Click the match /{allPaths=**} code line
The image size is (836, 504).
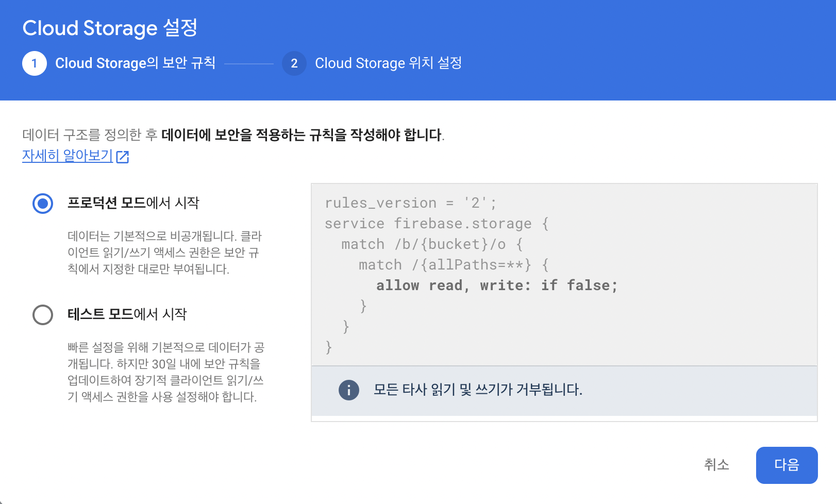[454, 265]
